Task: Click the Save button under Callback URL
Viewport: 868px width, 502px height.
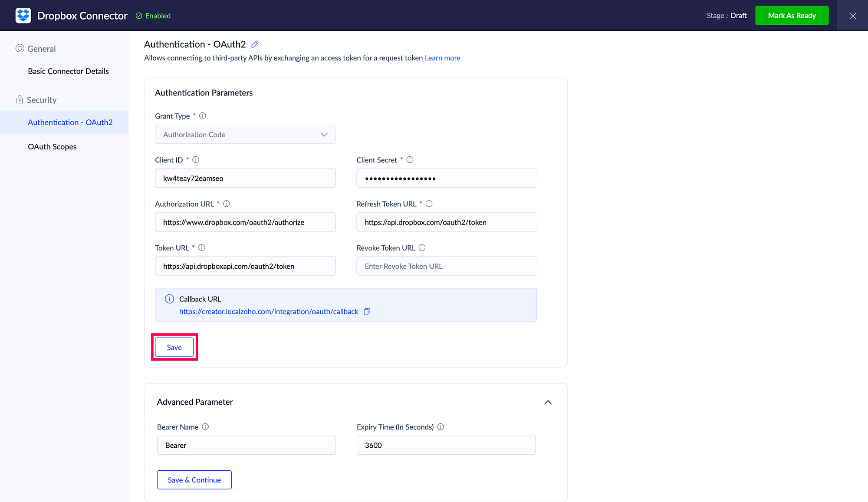Action: [x=174, y=347]
